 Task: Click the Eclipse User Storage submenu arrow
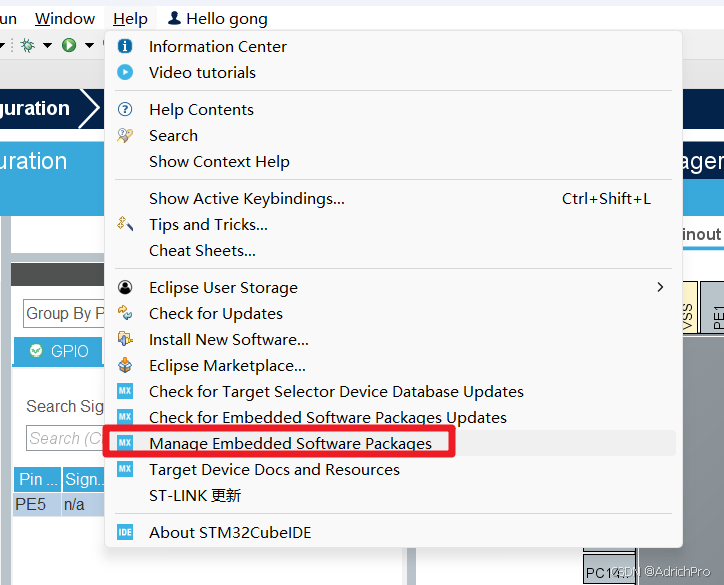(660, 287)
